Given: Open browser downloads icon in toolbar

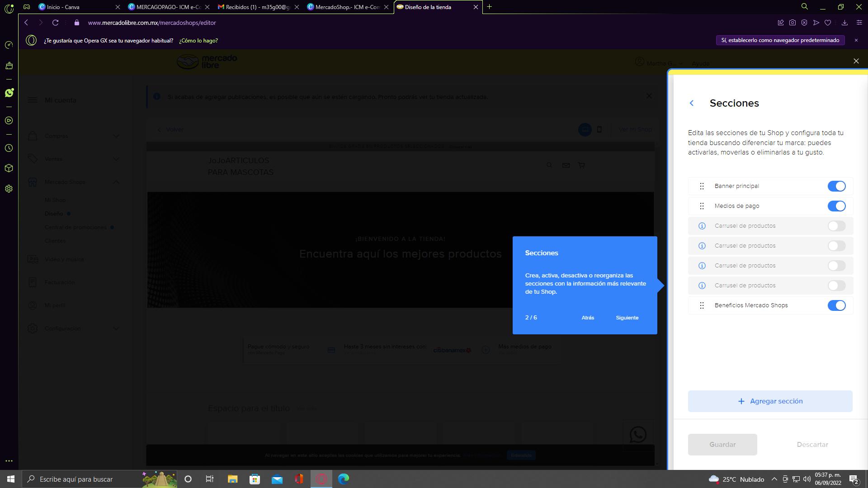Looking at the screenshot, I should (844, 23).
